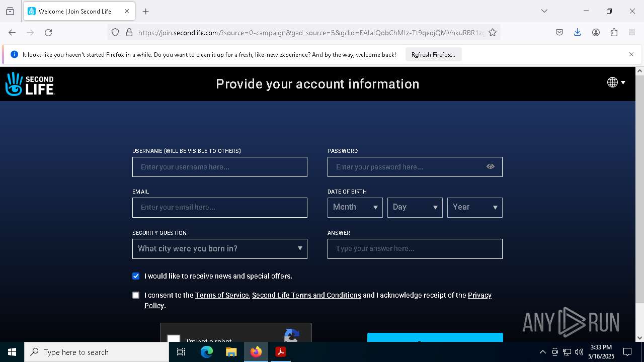
Task: Click the reCAPTCHA logo icon
Action: pyautogui.click(x=292, y=335)
